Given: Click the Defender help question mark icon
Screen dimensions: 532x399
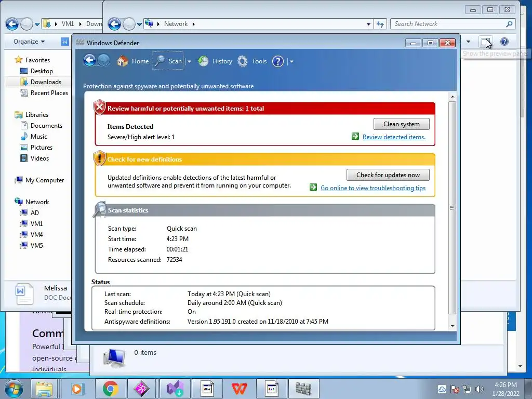Looking at the screenshot, I should (278, 61).
